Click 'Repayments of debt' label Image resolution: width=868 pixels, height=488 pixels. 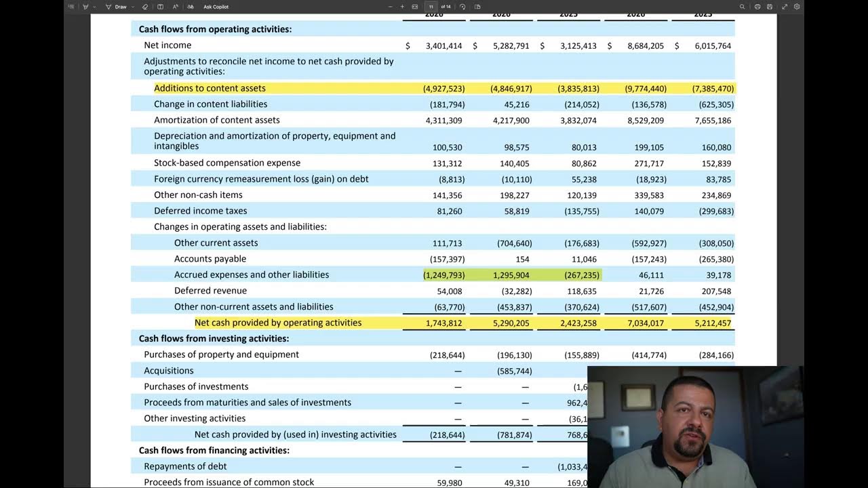click(185, 466)
